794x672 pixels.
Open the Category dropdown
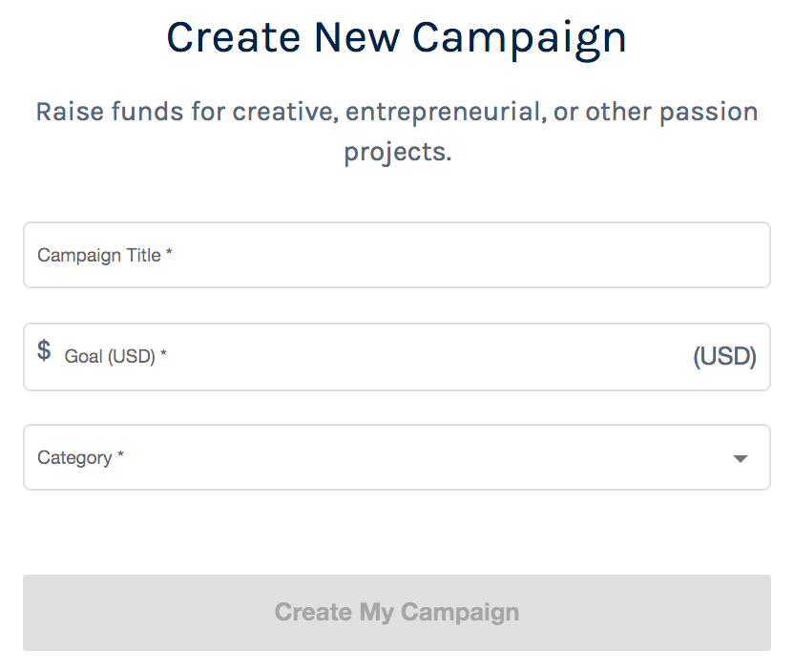(x=397, y=457)
